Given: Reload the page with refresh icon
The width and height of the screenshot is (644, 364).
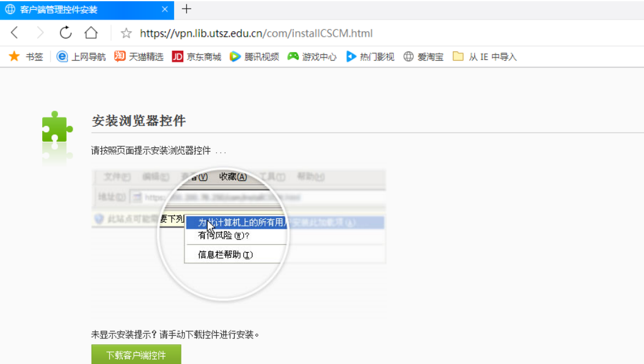Looking at the screenshot, I should pos(65,33).
